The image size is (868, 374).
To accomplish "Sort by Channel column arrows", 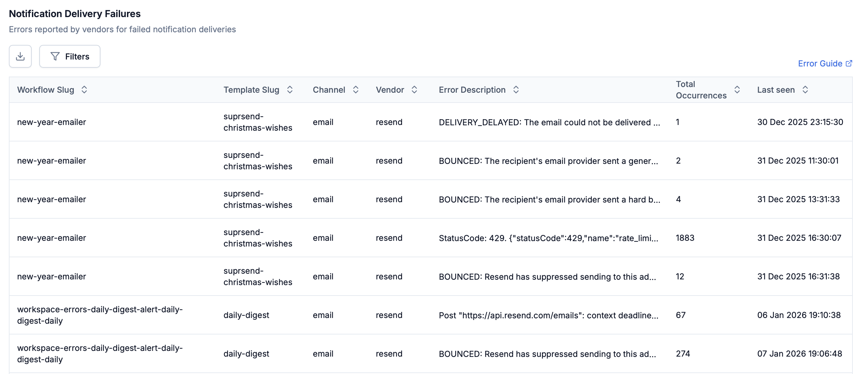I will [x=355, y=90].
